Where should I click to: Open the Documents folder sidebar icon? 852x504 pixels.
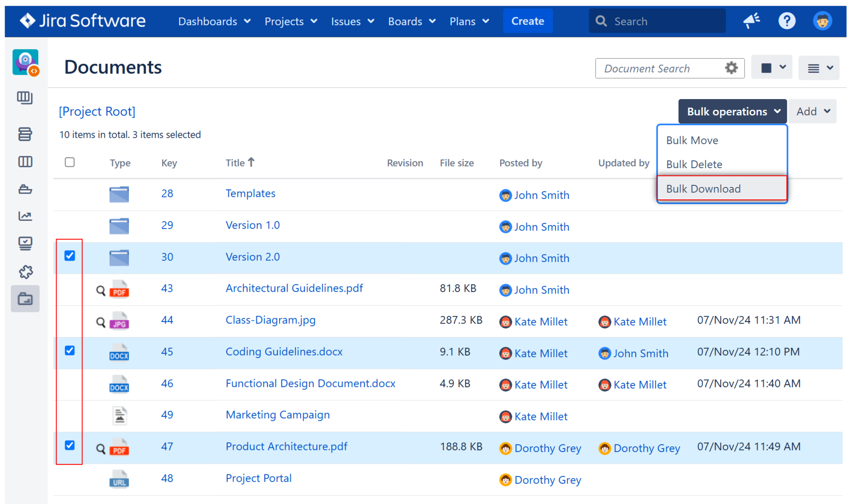(25, 299)
